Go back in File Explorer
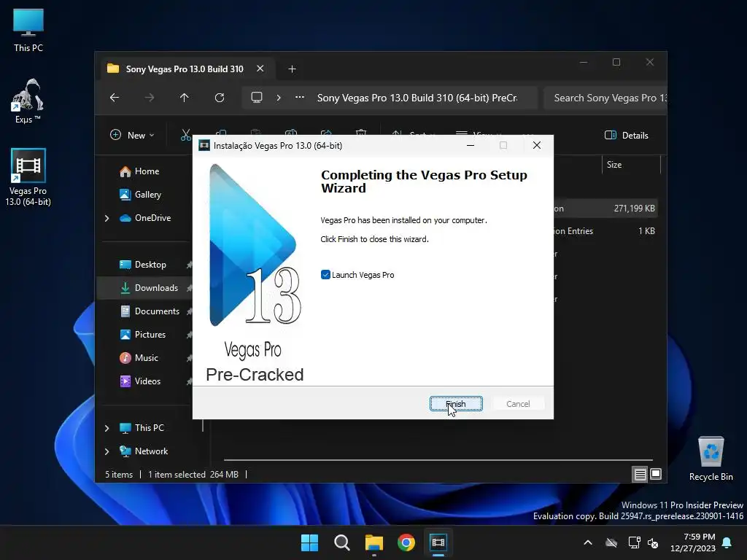 pyautogui.click(x=115, y=98)
